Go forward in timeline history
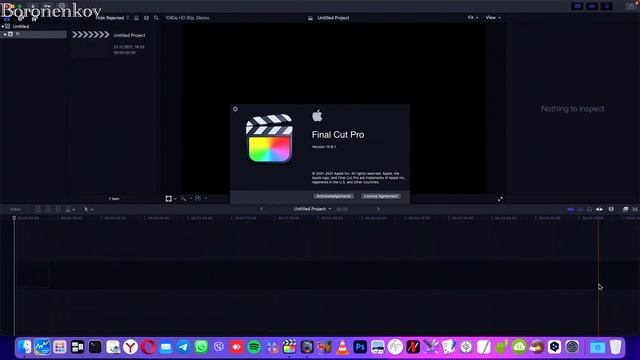 (378, 209)
